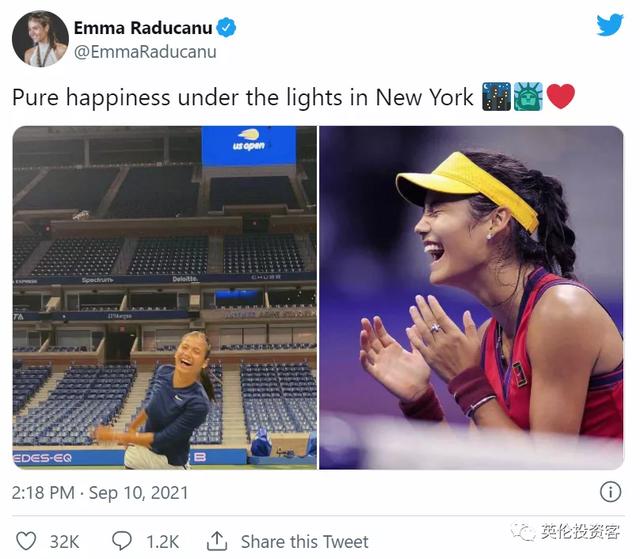Image resolution: width=640 pixels, height=559 pixels.
Task: Click the WeChat watermark icon
Action: tap(524, 532)
